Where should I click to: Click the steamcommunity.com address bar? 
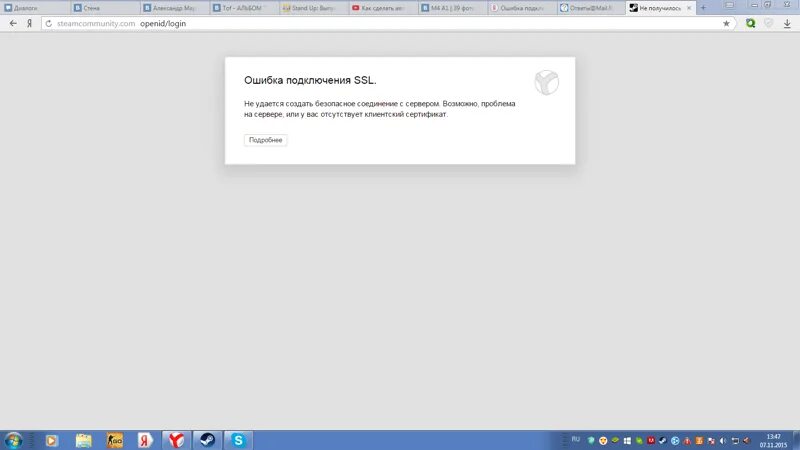pyautogui.click(x=380, y=23)
